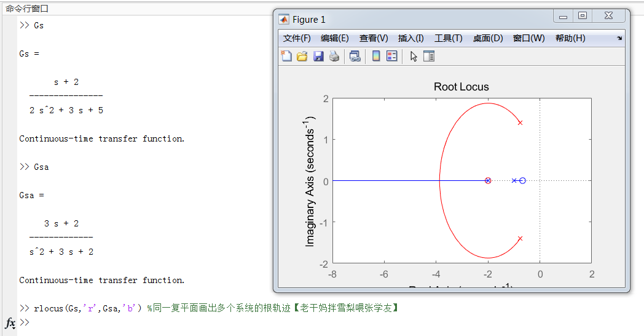644x336 pixels.
Task: Print the figure with the printer icon
Action: click(x=334, y=56)
